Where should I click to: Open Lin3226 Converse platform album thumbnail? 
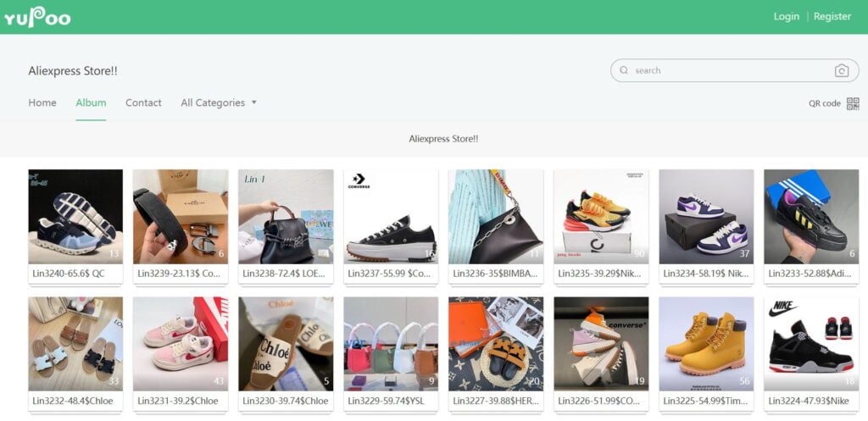[601, 344]
